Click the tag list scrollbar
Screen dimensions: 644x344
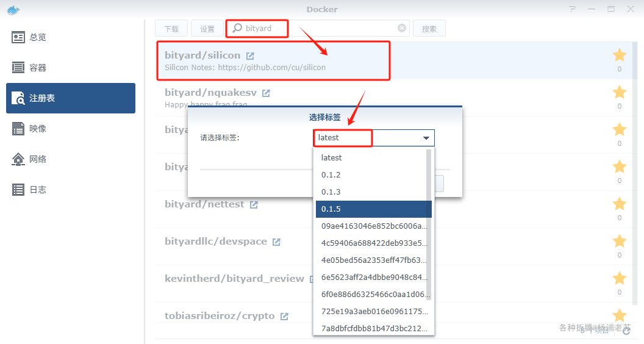pyautogui.click(x=429, y=225)
